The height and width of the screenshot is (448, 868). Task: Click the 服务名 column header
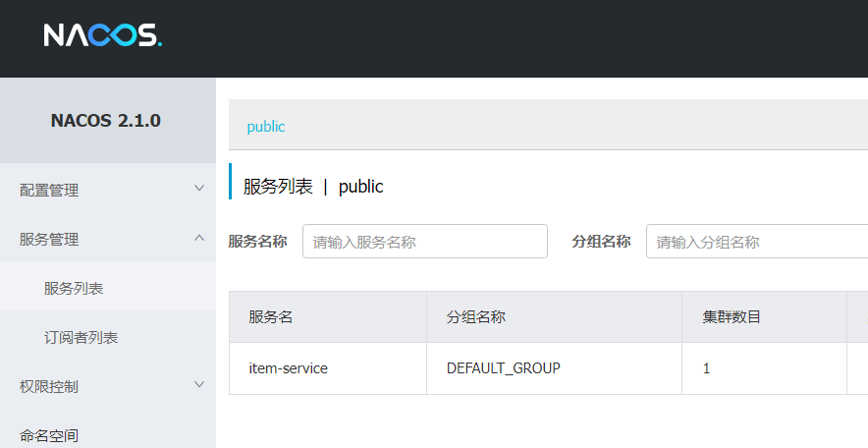tap(271, 317)
